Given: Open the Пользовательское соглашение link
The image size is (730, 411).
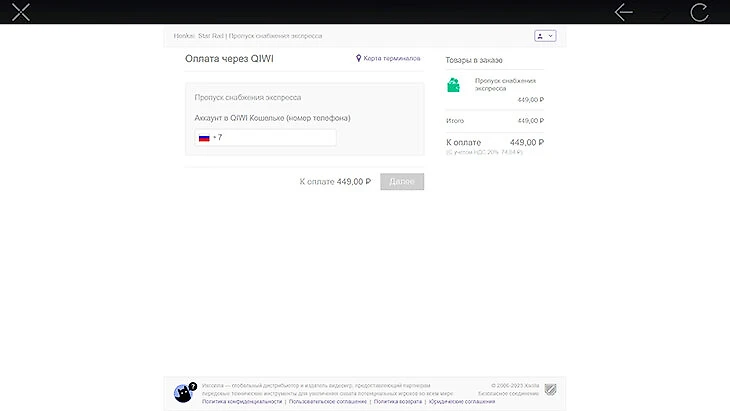Looking at the screenshot, I should pyautogui.click(x=328, y=401).
